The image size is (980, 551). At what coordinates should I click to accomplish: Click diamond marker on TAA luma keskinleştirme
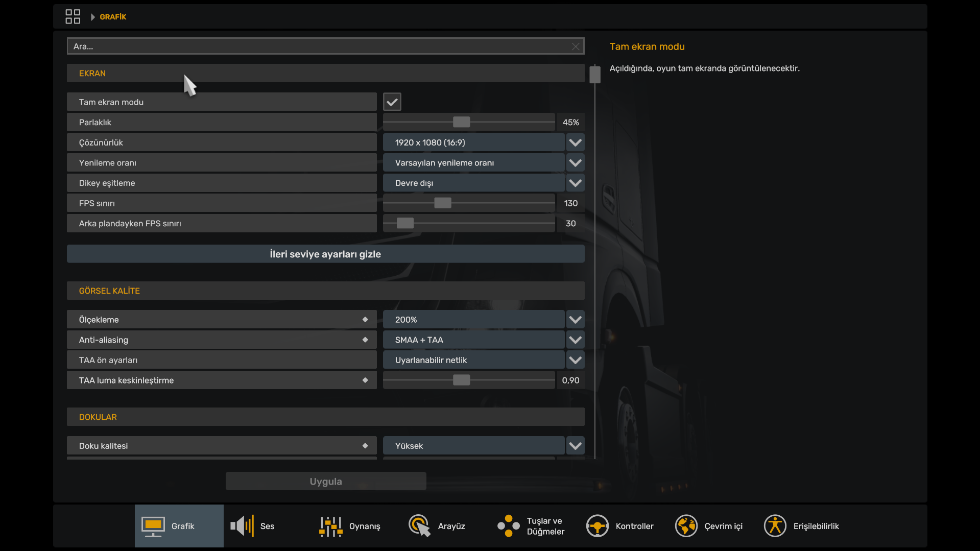[x=365, y=380]
